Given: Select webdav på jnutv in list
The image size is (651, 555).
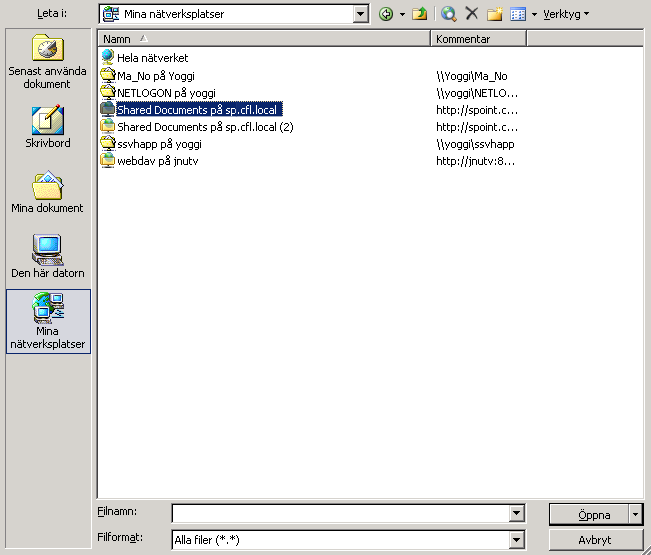Looking at the screenshot, I should coord(152,161).
